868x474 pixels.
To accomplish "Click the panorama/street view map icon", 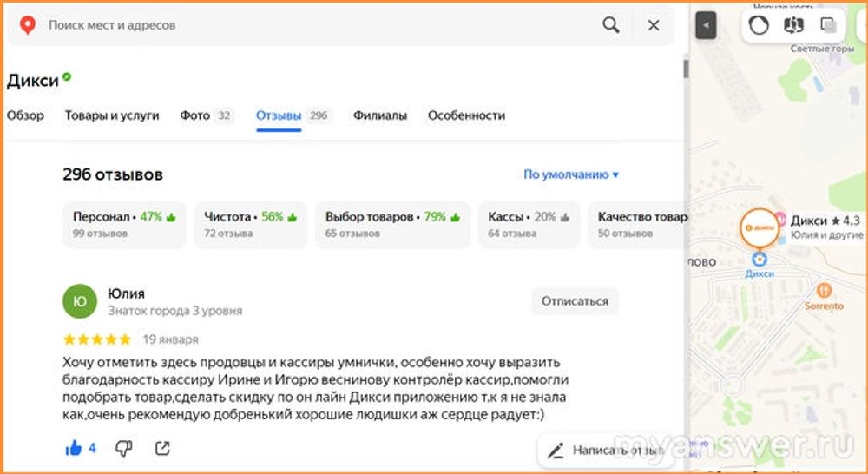I will (792, 25).
